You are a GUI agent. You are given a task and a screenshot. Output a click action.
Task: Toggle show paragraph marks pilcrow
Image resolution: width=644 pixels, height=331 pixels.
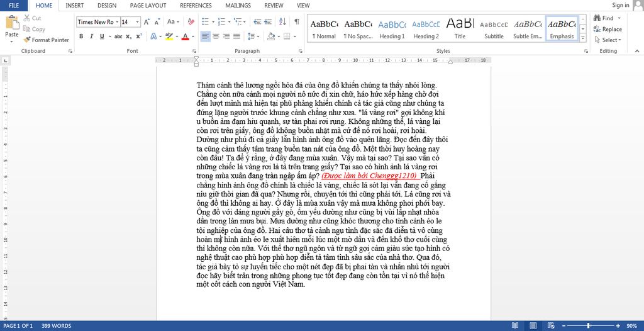pos(297,22)
